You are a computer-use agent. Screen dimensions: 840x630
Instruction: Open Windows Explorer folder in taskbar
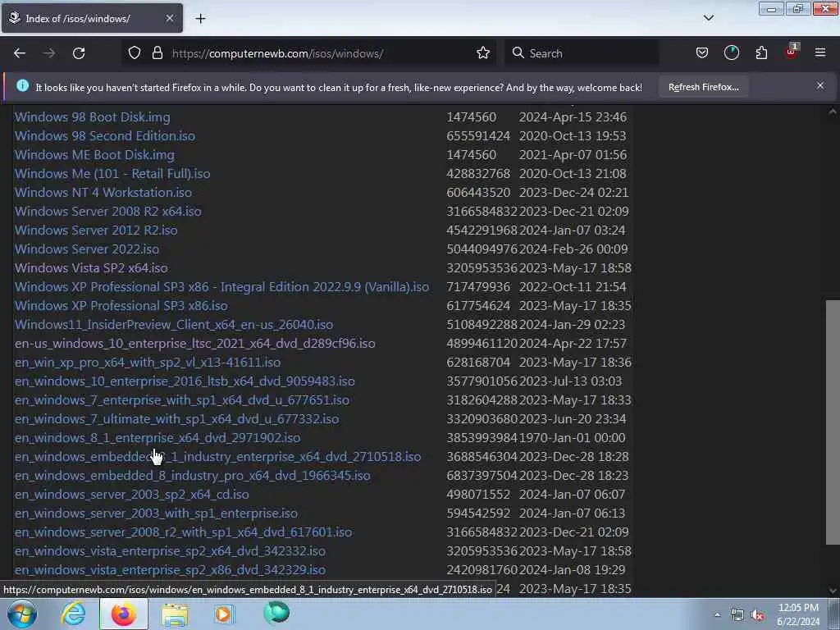[175, 614]
